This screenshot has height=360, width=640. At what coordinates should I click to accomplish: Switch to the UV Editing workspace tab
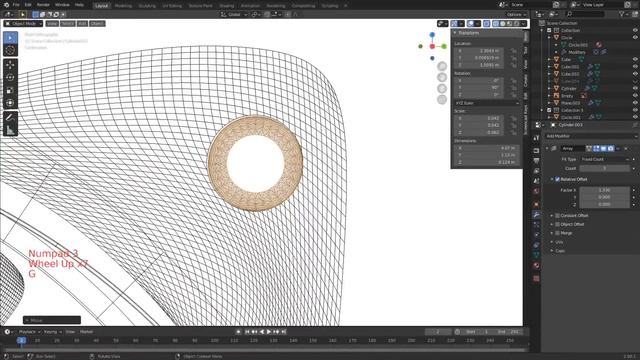tap(172, 6)
